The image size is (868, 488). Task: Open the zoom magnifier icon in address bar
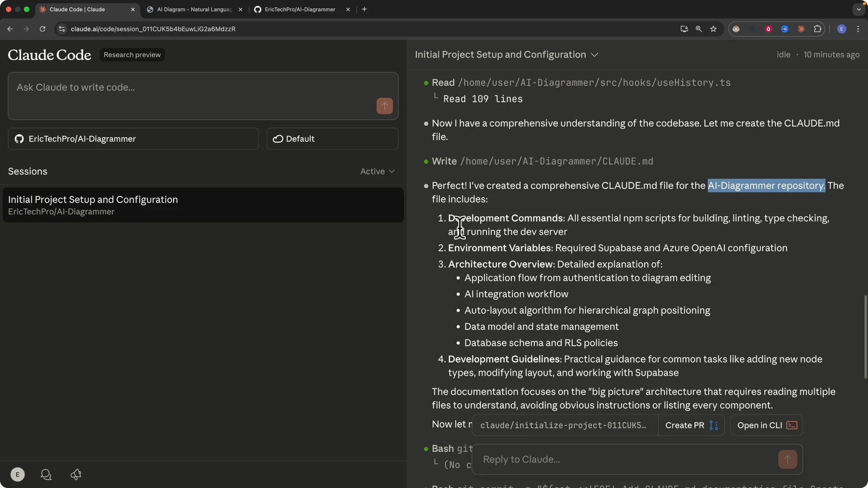(x=699, y=29)
